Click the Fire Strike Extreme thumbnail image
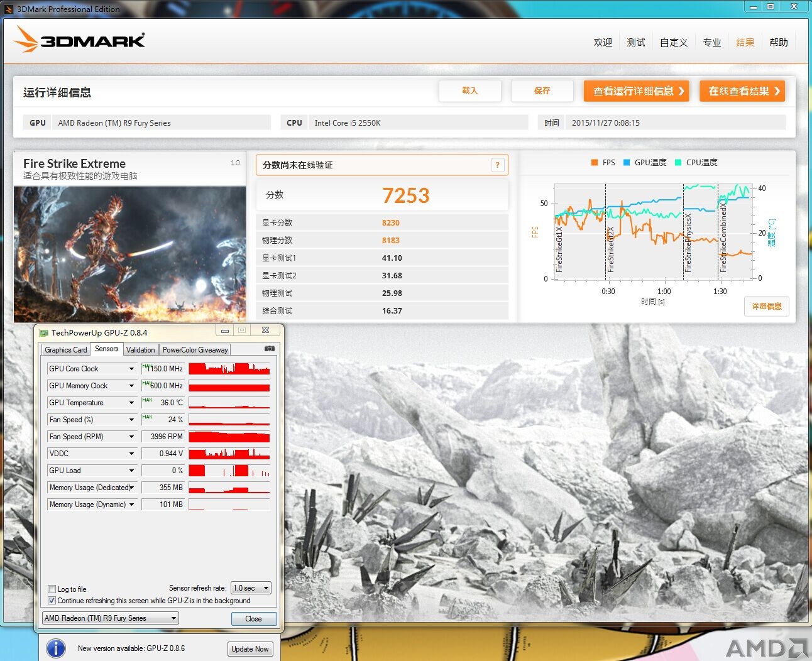Viewport: 812px width, 661px height. pos(130,254)
